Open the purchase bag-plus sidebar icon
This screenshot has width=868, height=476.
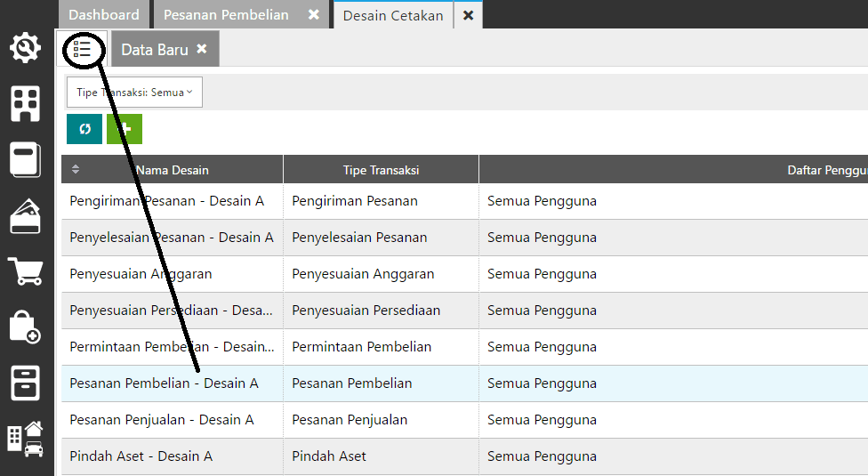pyautogui.click(x=26, y=327)
